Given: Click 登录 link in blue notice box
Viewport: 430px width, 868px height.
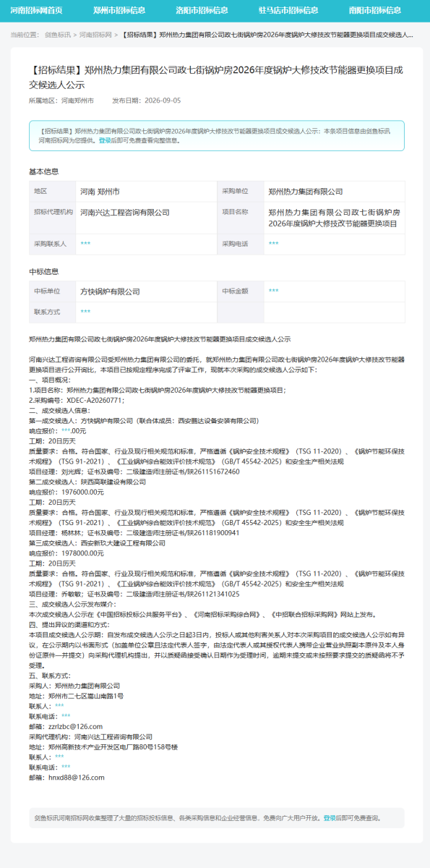Looking at the screenshot, I should [x=105, y=140].
